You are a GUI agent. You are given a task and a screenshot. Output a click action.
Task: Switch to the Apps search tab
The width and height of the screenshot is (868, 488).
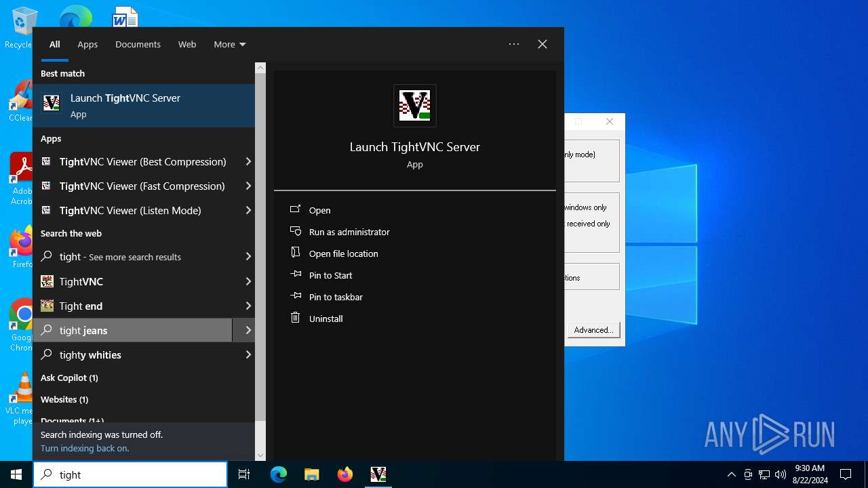pos(87,44)
